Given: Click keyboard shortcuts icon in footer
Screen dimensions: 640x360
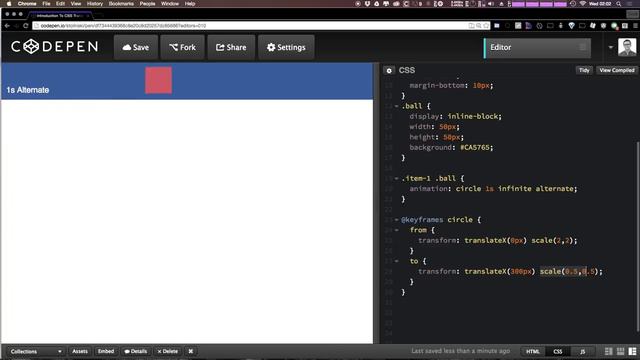Looking at the screenshot, I should click(x=191, y=351).
